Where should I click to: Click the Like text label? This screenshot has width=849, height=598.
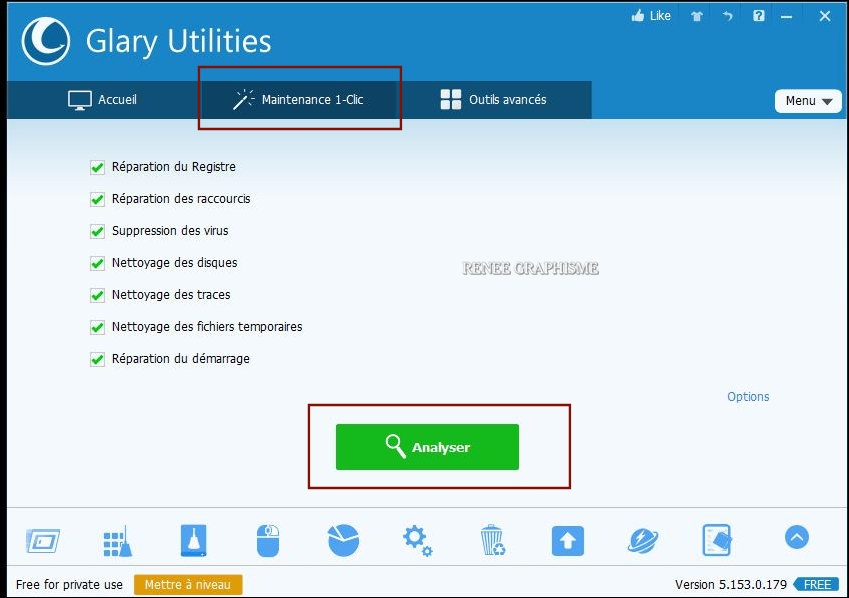click(x=660, y=16)
